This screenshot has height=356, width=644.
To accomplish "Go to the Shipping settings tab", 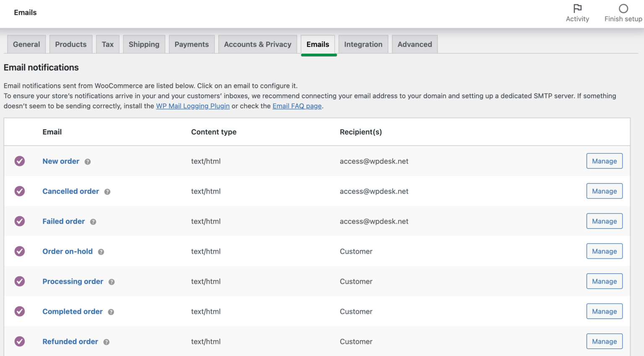I will [144, 44].
